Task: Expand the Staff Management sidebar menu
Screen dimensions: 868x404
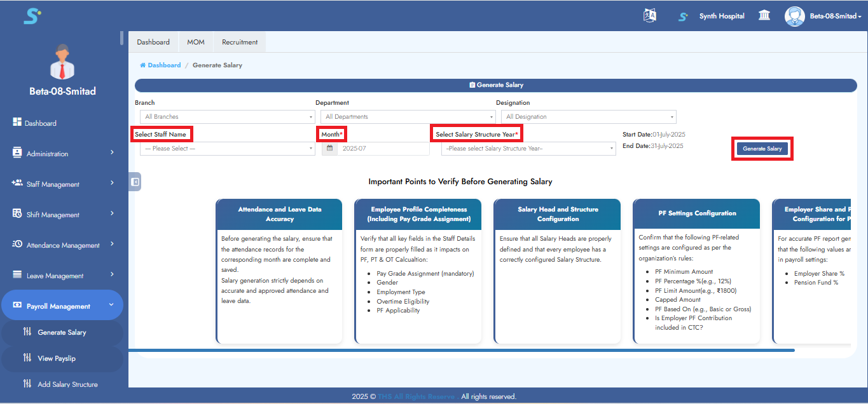Action: click(x=62, y=184)
